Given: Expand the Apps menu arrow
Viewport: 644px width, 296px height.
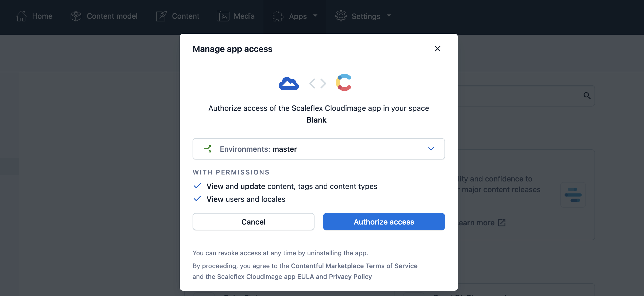Looking at the screenshot, I should coord(315,16).
